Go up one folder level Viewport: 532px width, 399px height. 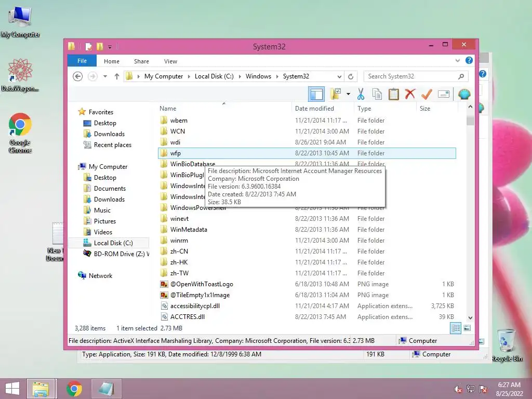point(117,76)
